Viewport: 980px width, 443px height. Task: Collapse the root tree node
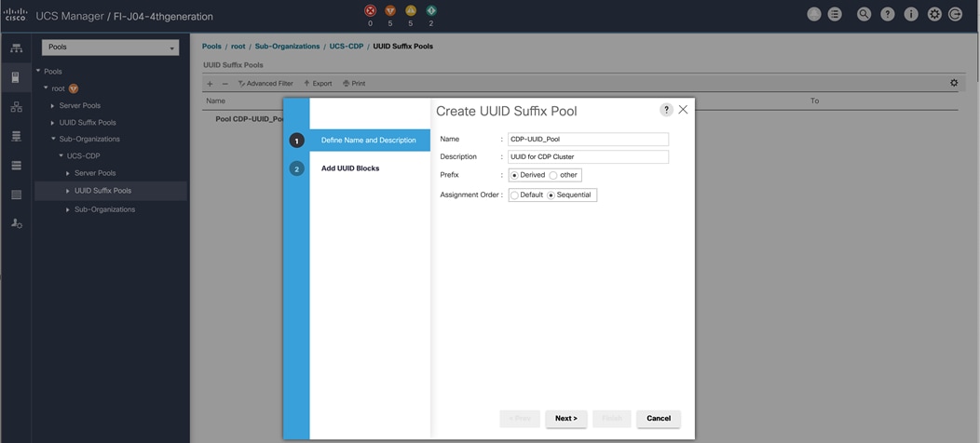coord(46,88)
